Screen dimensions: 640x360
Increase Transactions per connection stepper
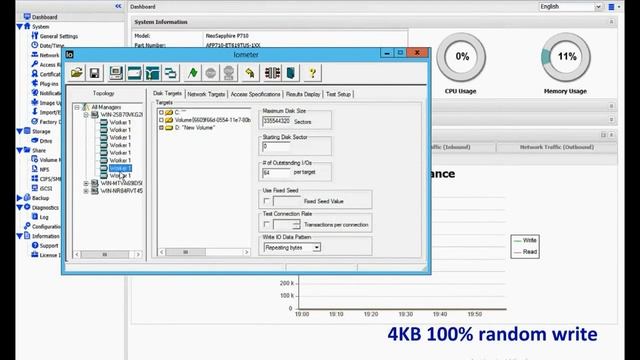click(x=297, y=222)
